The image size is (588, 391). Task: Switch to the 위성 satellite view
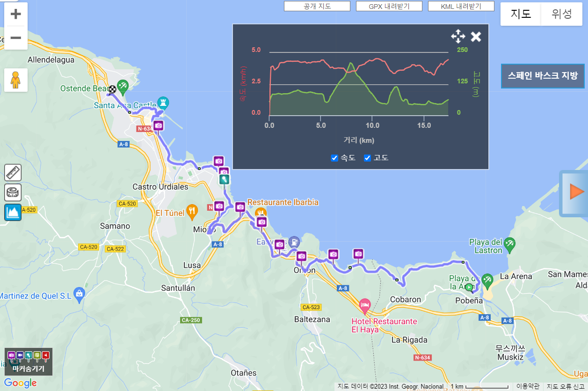pyautogui.click(x=562, y=14)
